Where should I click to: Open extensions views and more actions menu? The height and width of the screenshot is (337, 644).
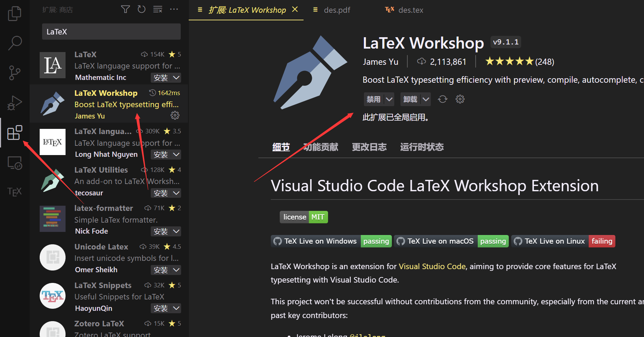coord(174,9)
